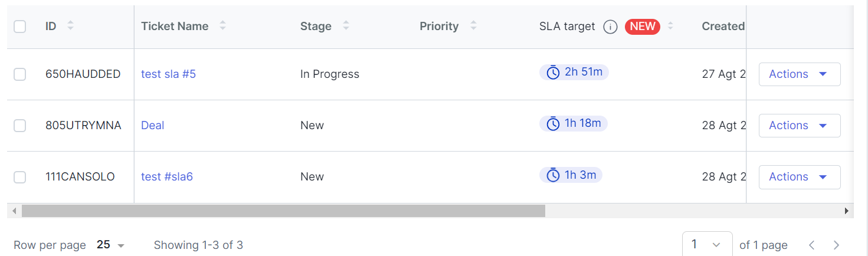Screen dimensions: 868x256
Task: Open Row per page 25 dropdown
Action: [x=111, y=245]
